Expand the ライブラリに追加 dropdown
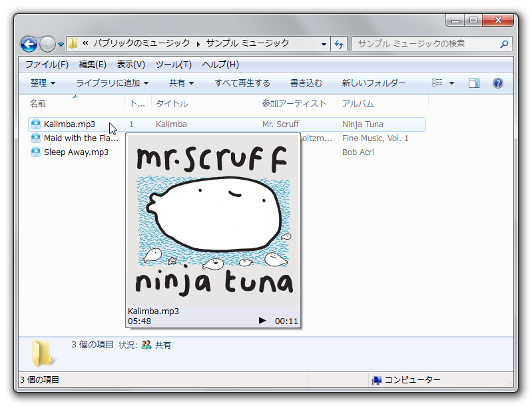This screenshot has height=406, width=532. click(112, 83)
